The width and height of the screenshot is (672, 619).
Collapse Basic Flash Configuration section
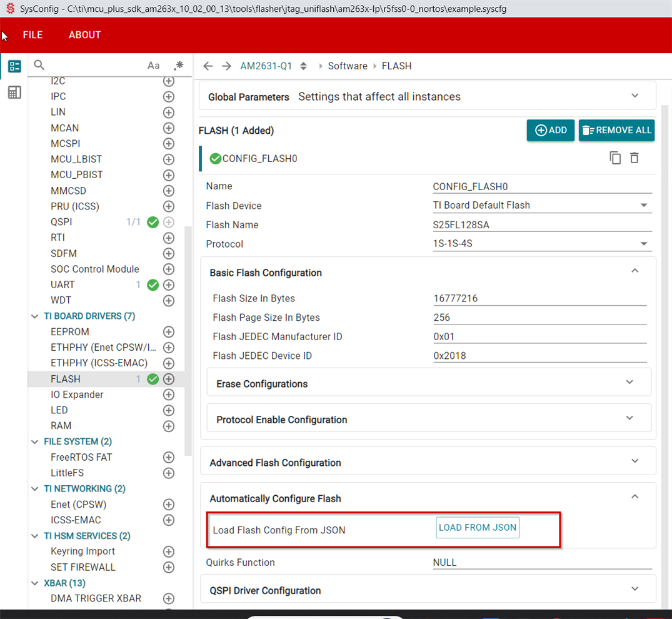point(634,271)
